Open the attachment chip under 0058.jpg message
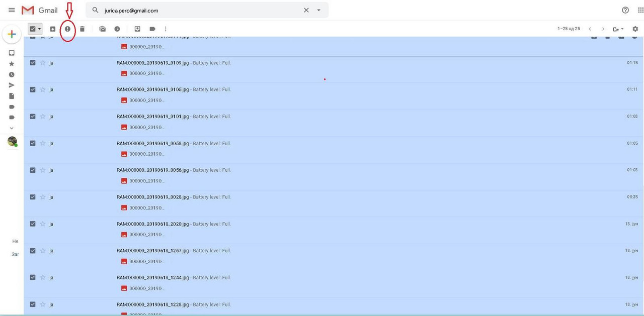The height and width of the screenshot is (316, 644). 143,154
